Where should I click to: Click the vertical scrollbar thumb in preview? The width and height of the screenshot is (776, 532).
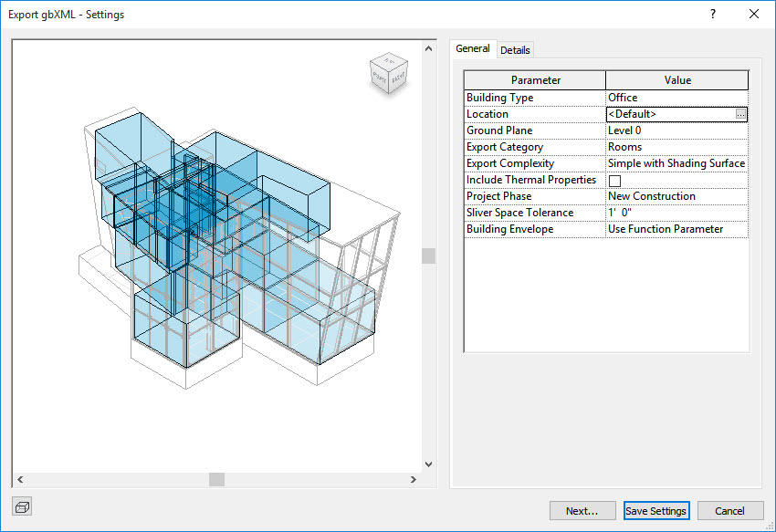(428, 256)
